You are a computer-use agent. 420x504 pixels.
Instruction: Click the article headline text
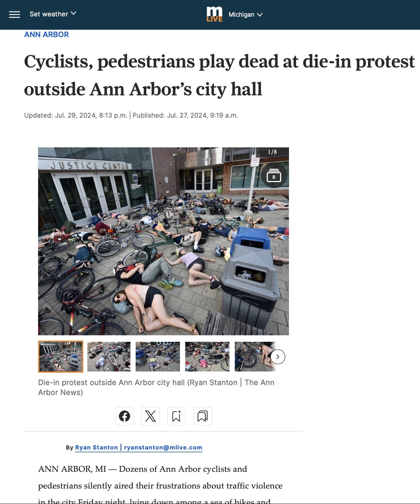219,75
